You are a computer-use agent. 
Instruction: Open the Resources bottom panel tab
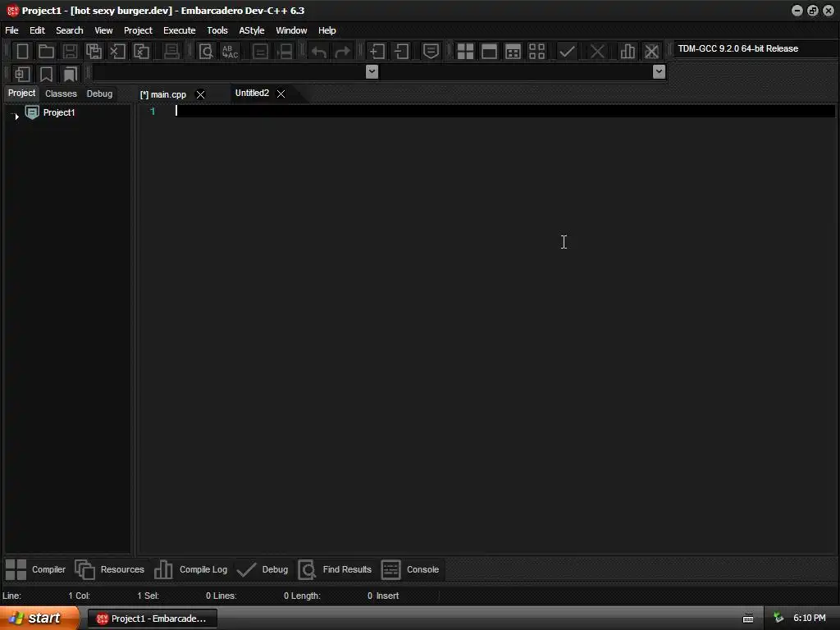pos(110,569)
